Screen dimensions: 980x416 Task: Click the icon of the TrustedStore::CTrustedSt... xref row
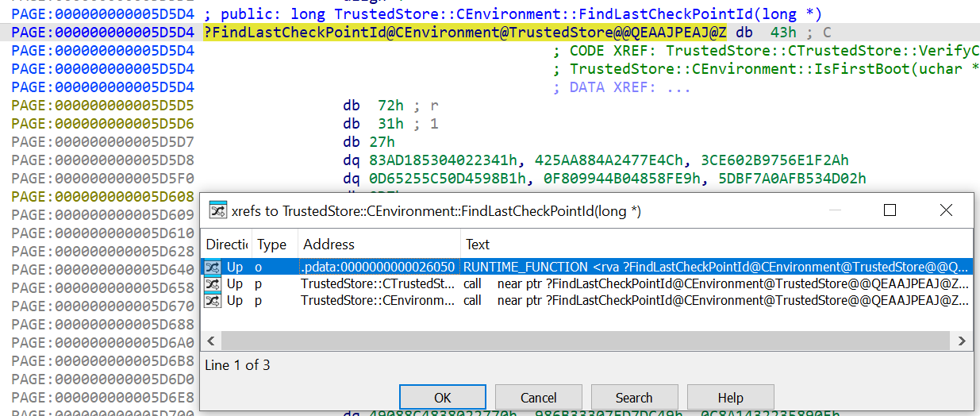pos(213,283)
